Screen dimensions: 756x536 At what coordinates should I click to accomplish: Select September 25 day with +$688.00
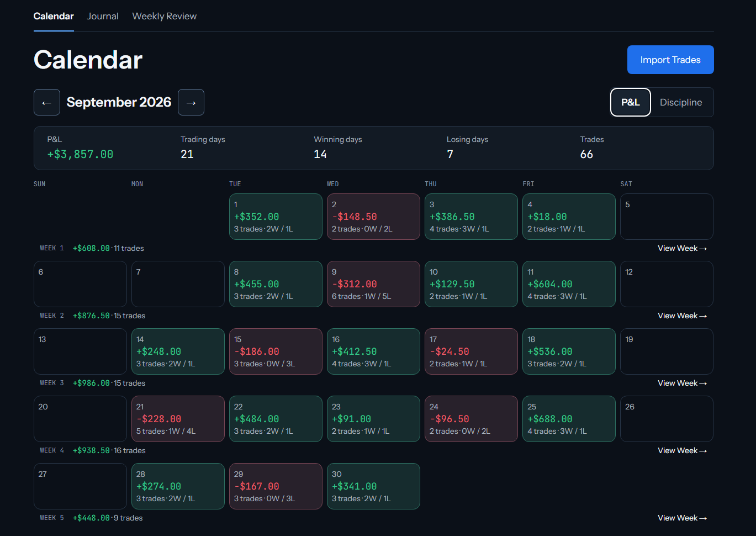click(569, 419)
